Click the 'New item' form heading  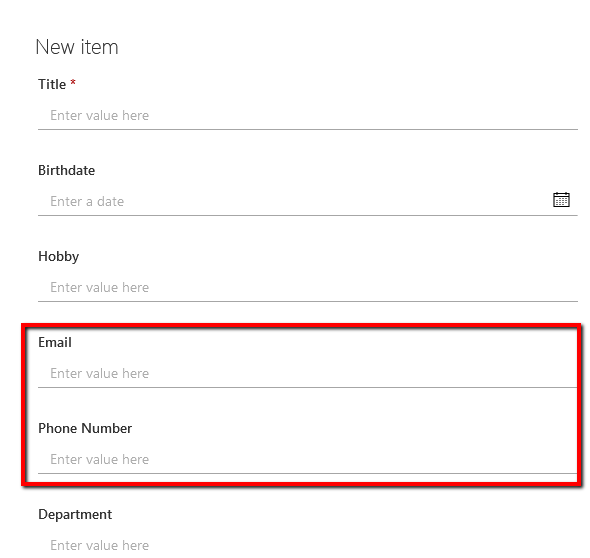(x=77, y=47)
